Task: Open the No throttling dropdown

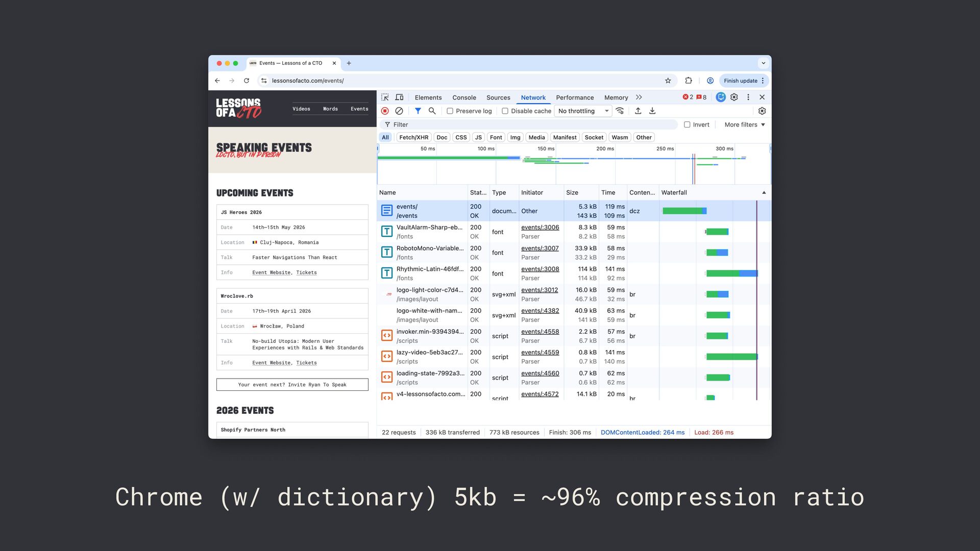Action: click(x=583, y=111)
